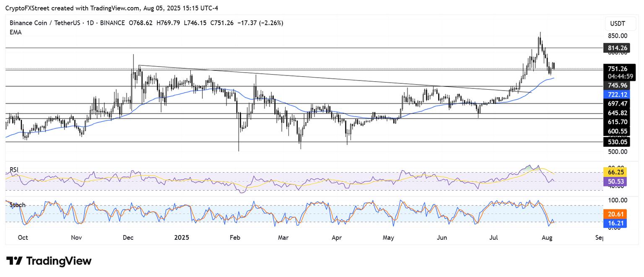Select the blue Stoch 16.21 value tag
The image size is (644, 277).
point(615,223)
